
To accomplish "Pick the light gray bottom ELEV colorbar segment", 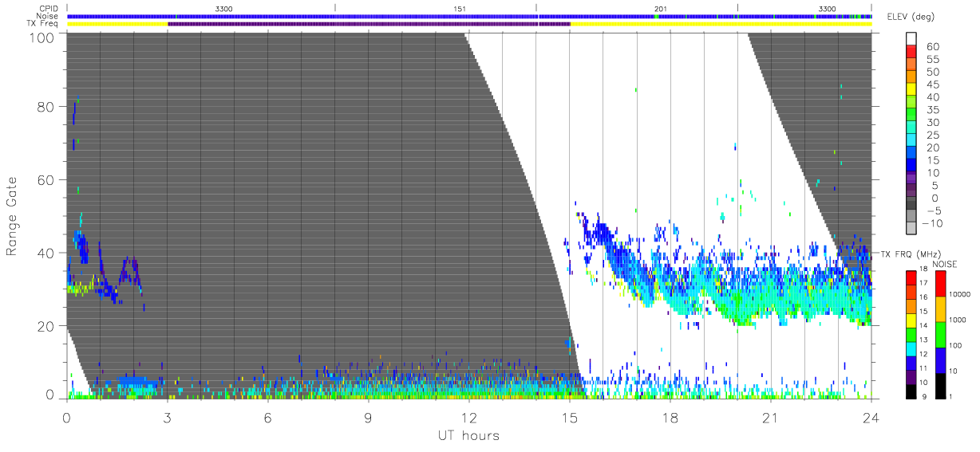I will point(912,230).
